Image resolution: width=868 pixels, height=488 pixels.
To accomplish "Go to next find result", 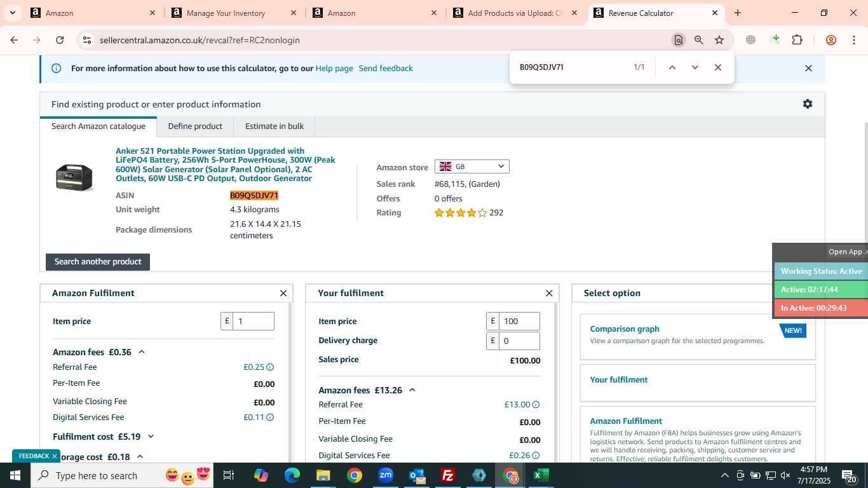I will [x=695, y=67].
